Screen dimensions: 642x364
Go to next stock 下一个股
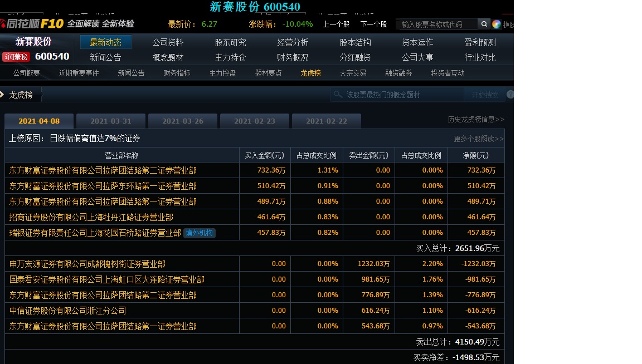(x=373, y=24)
